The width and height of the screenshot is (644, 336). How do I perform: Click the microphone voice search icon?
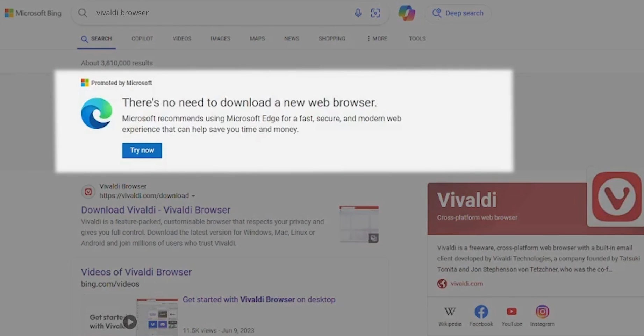358,13
